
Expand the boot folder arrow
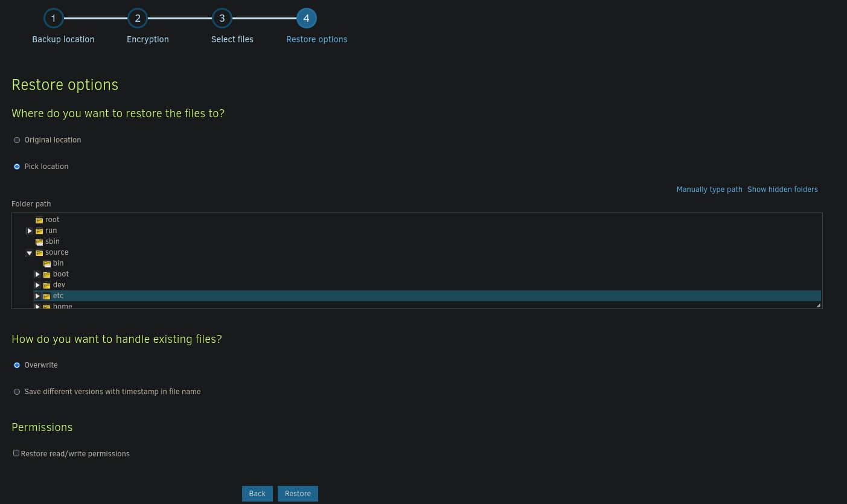click(x=37, y=275)
